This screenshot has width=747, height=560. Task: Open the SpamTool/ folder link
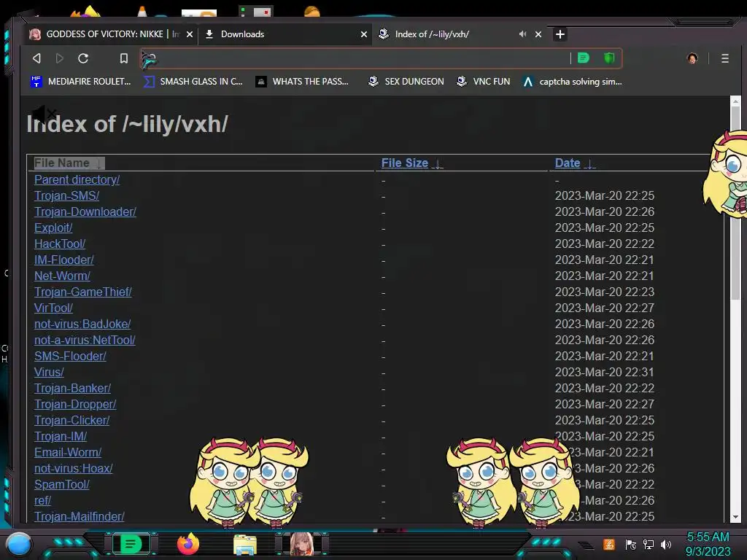(x=62, y=484)
